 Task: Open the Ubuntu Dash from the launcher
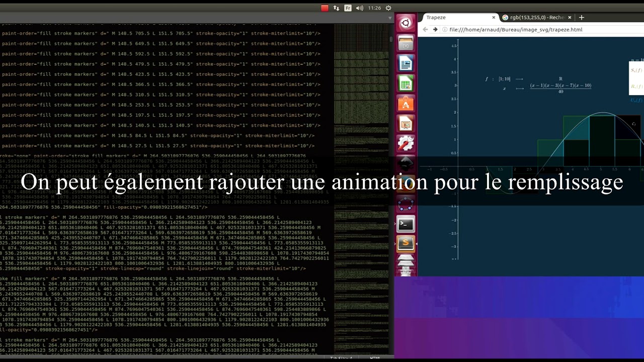tap(406, 23)
